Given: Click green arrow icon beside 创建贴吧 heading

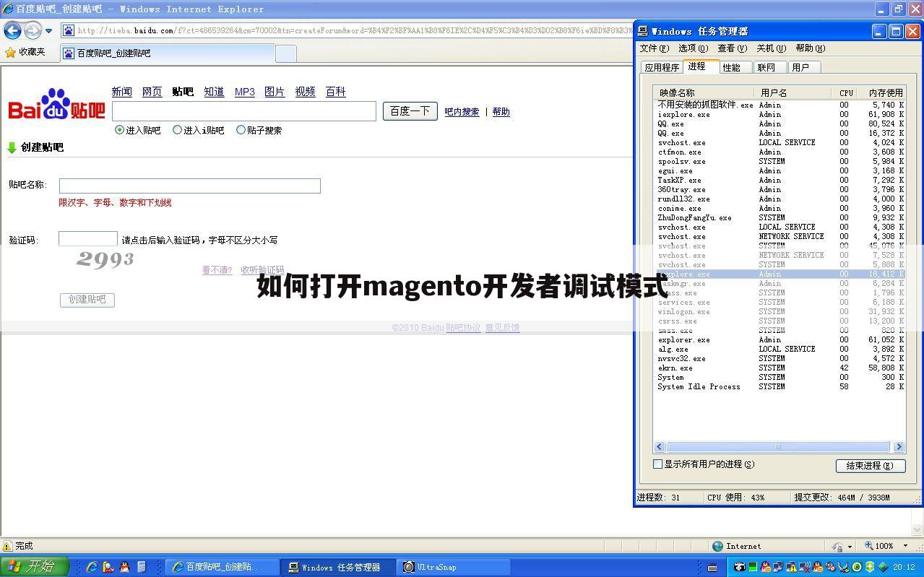Looking at the screenshot, I should 12,147.
